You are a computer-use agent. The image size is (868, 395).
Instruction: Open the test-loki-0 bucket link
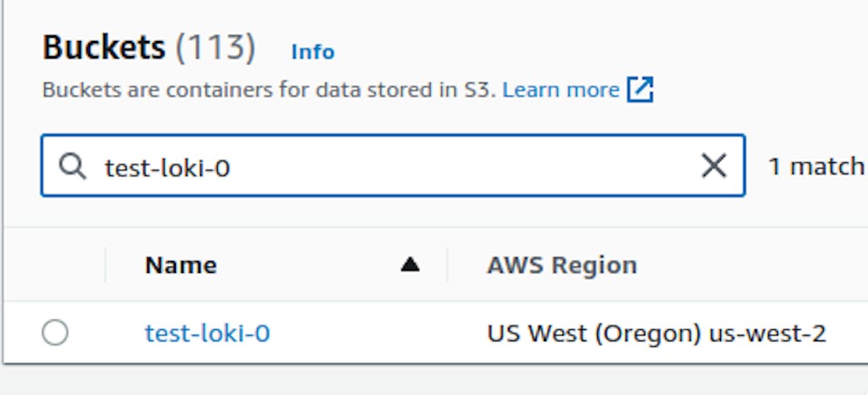pos(207,333)
